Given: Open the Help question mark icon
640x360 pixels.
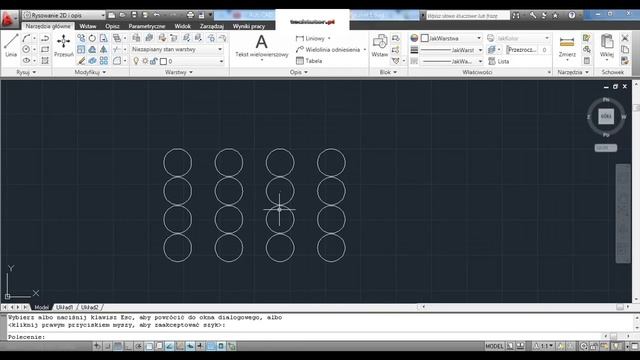Looking at the screenshot, I should tap(572, 15).
